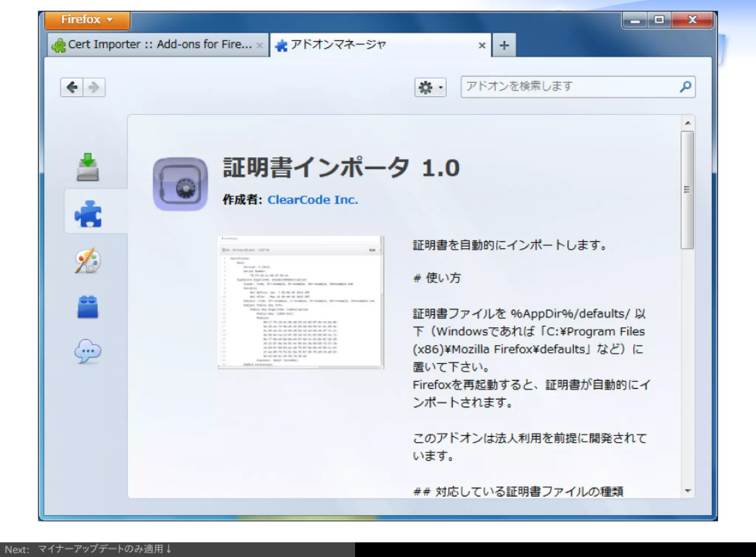Open the speech-bubble category in sidebar
This screenshot has height=557, width=756.
[88, 351]
